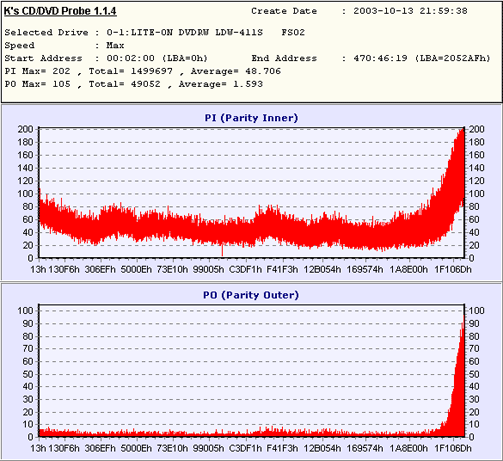This screenshot has width=503, height=461.
Task: Click 306EFh on the PO chart axis
Action: 100,448
